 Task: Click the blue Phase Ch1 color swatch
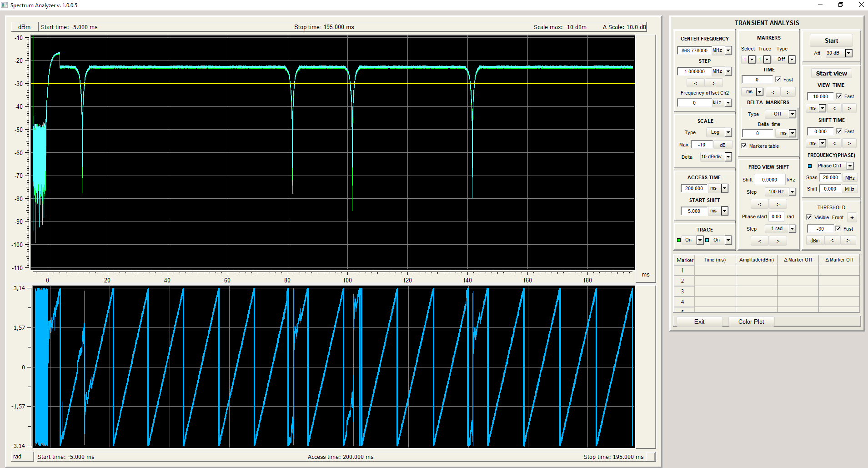810,166
